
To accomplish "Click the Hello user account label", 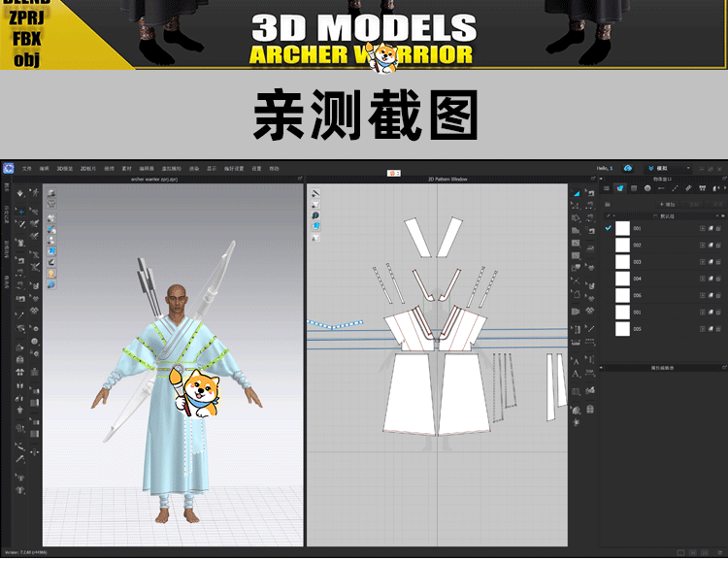I will click(x=603, y=169).
